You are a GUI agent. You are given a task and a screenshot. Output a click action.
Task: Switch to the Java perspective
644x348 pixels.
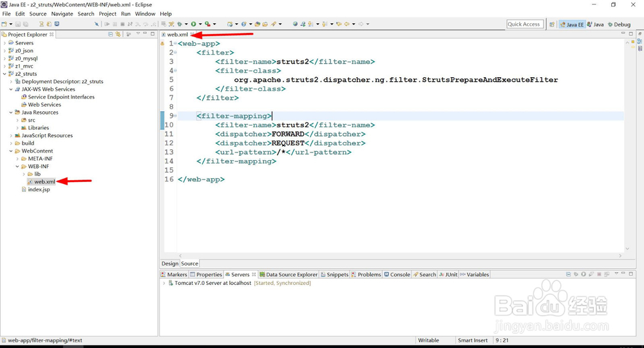595,24
